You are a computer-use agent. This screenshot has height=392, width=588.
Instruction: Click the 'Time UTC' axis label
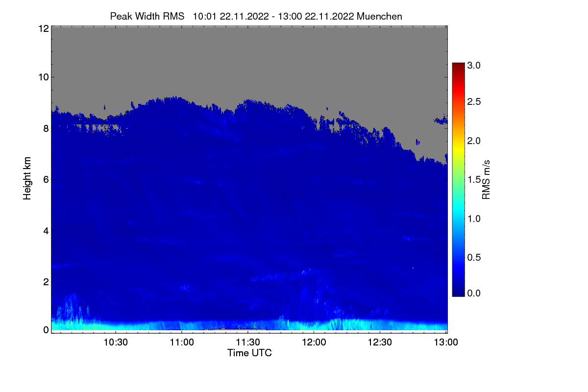pos(249,353)
